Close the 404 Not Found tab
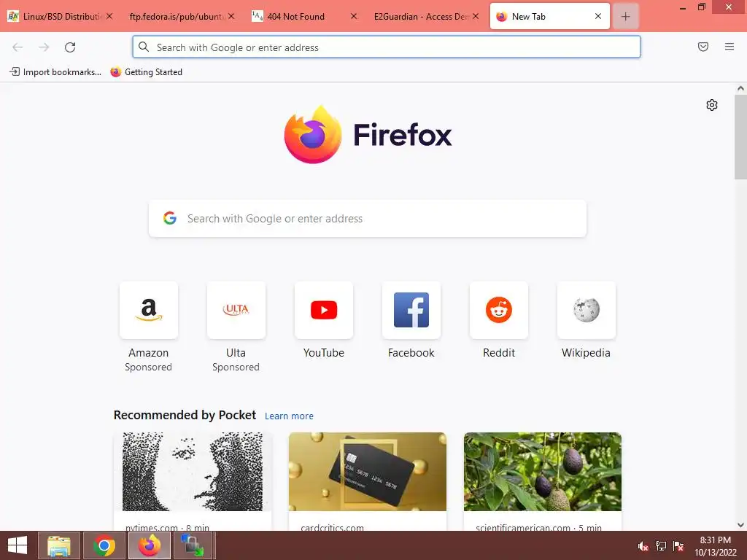Screen dimensions: 747x560 pyautogui.click(x=354, y=16)
